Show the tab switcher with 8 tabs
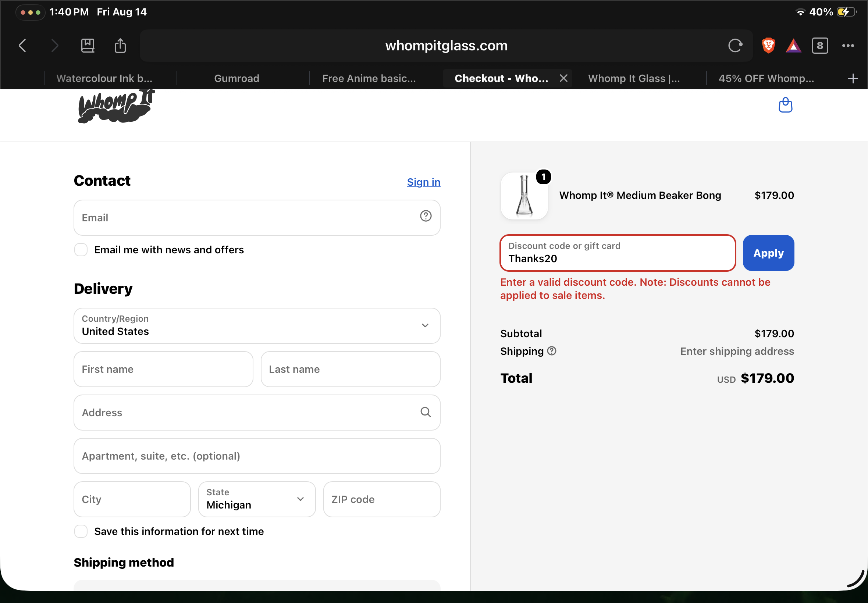868x603 pixels. (819, 46)
